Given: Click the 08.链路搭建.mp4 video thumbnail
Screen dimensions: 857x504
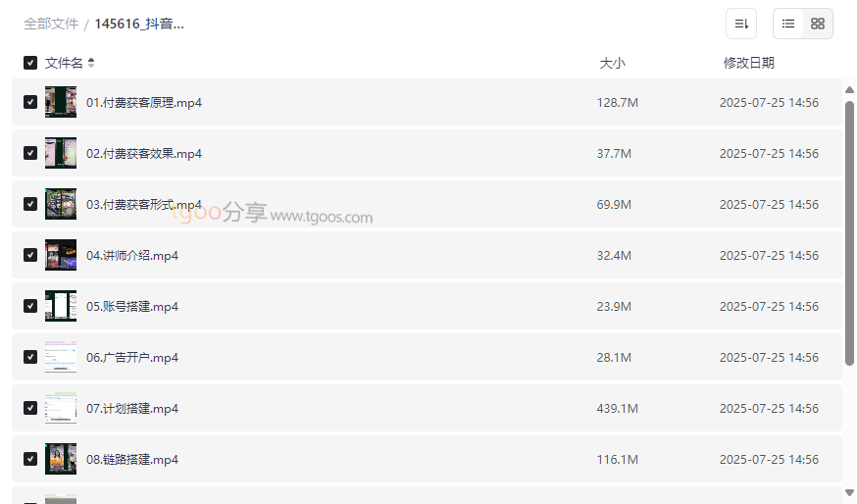Looking at the screenshot, I should [61, 460].
